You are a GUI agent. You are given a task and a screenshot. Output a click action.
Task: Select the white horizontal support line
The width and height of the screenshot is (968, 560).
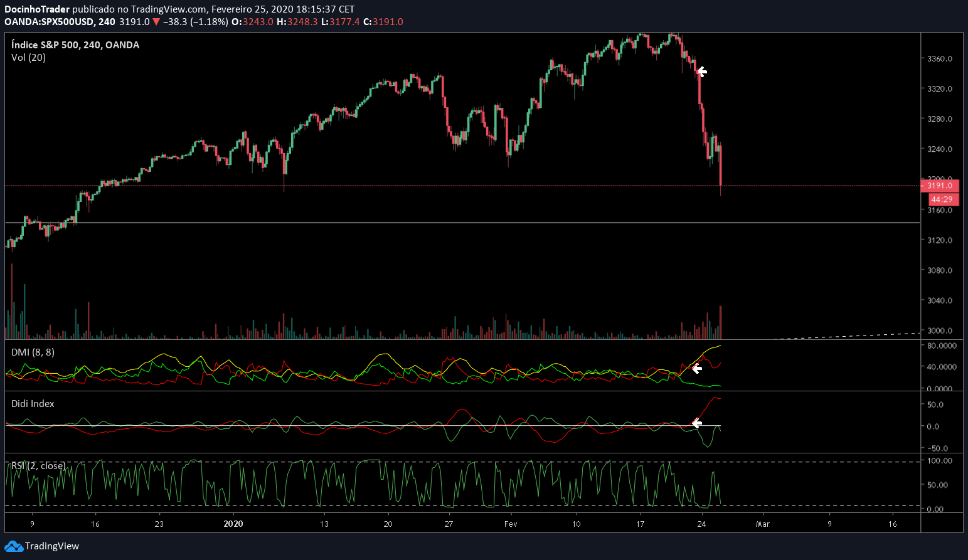[439, 223]
